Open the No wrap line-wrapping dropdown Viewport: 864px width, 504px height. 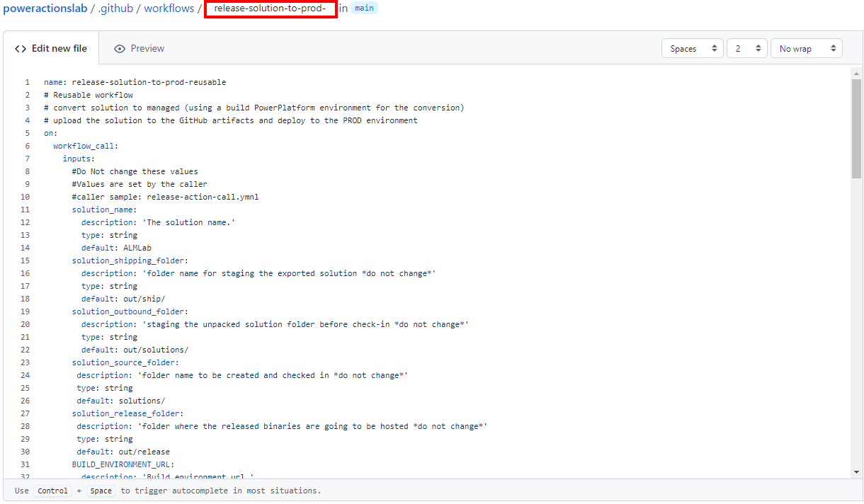(806, 48)
